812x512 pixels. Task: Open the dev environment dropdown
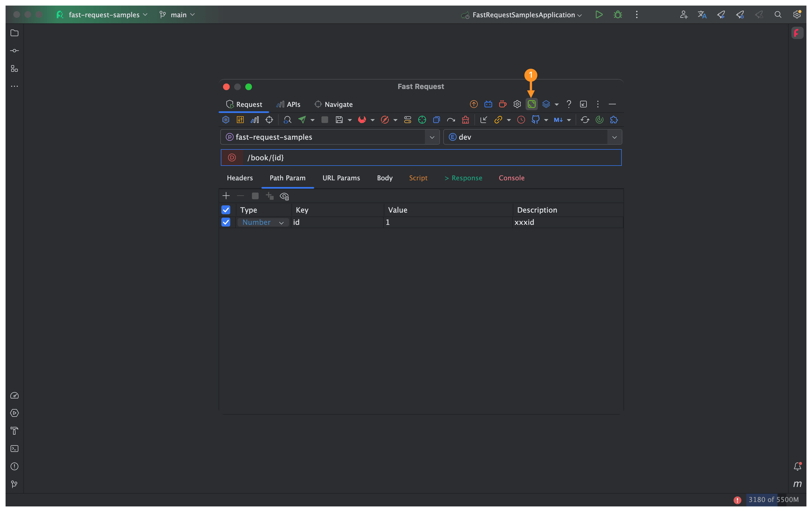614,137
